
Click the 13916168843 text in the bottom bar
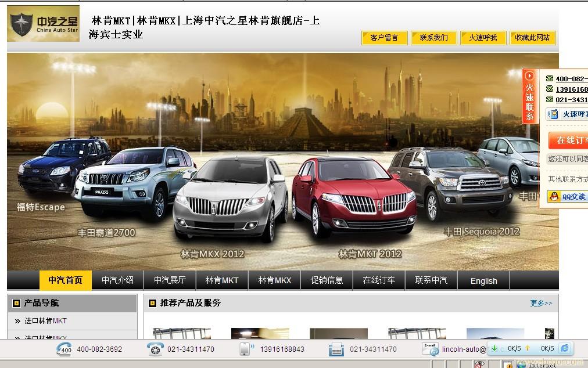pos(282,349)
